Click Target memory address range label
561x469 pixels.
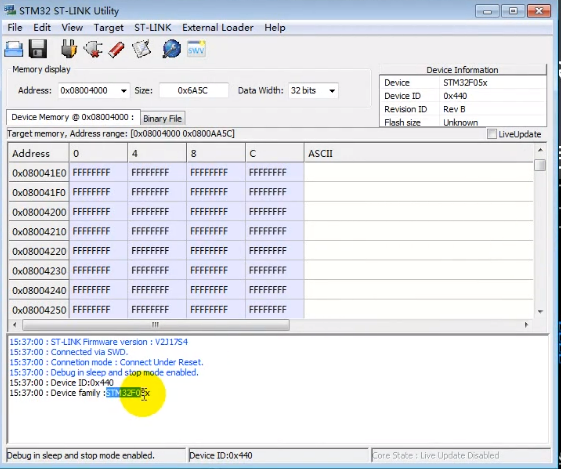point(121,134)
